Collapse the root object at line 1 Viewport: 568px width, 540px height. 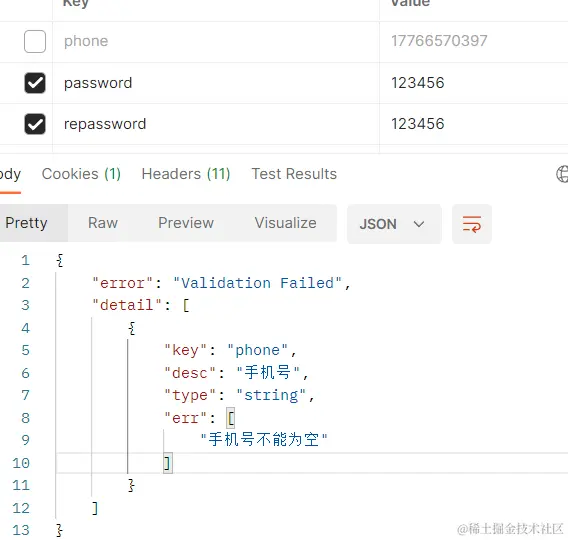pyautogui.click(x=60, y=260)
